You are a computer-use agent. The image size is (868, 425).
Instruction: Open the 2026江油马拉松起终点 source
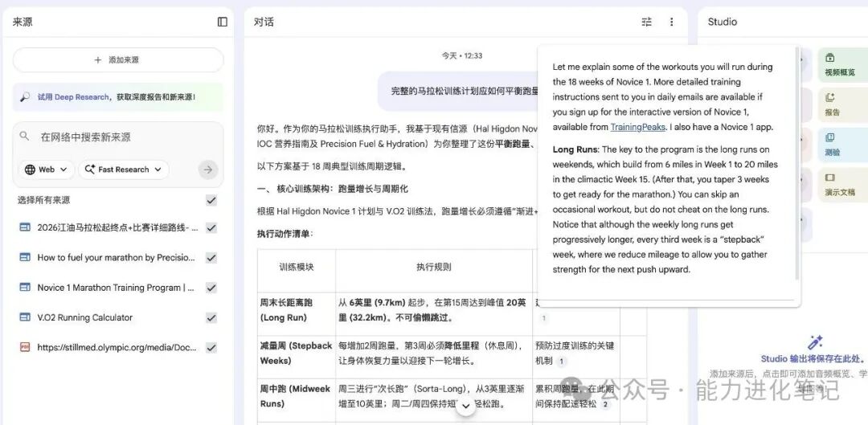coord(117,227)
